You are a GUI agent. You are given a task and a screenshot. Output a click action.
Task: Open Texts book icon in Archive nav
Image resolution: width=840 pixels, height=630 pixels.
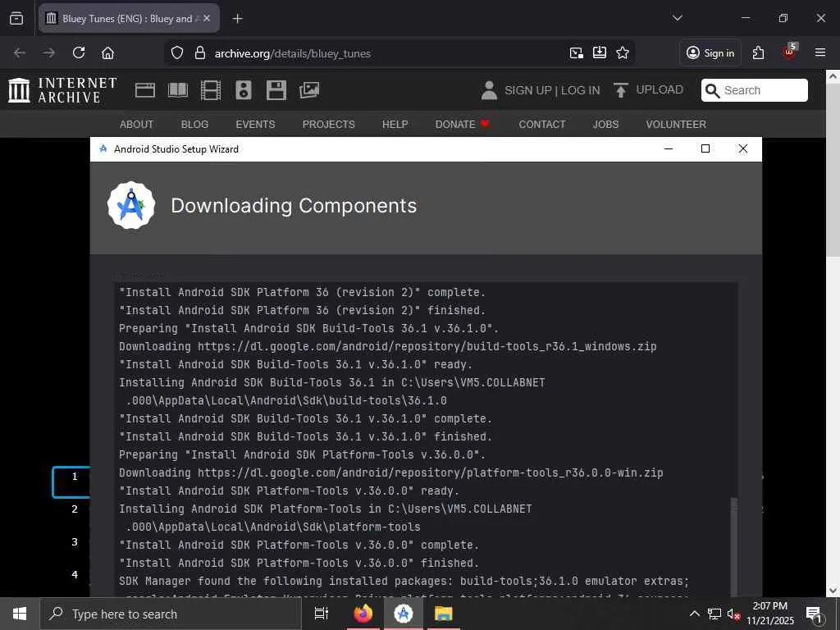178,90
